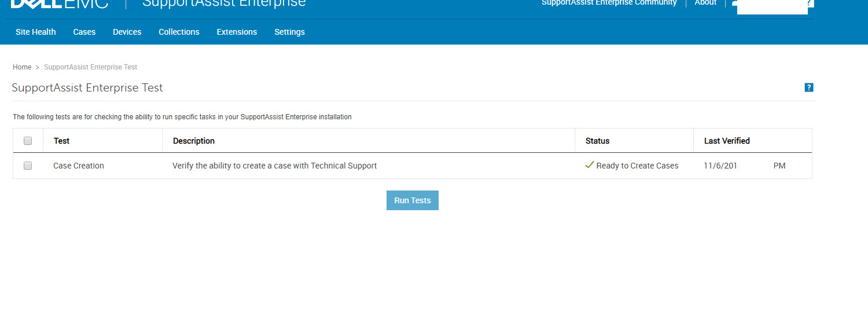
Task: Open the About link
Action: point(705,3)
